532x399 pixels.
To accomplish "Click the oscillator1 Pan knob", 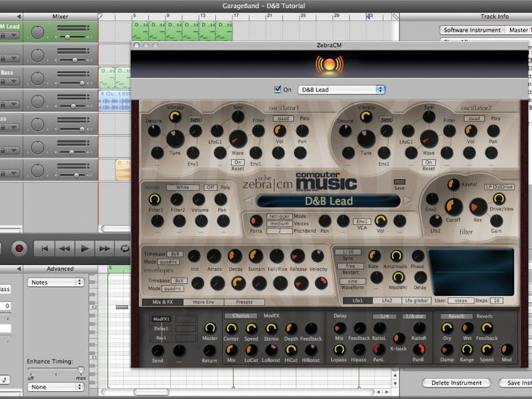I will (302, 130).
